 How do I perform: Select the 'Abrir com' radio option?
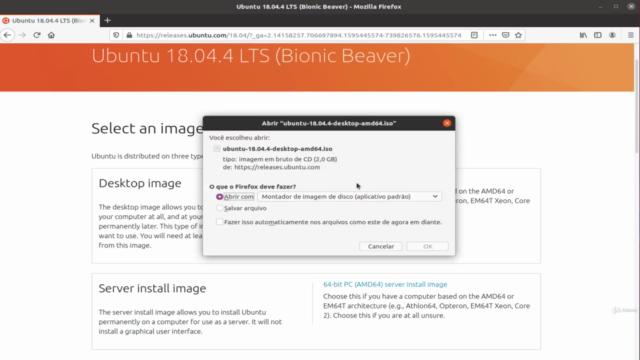click(x=220, y=197)
